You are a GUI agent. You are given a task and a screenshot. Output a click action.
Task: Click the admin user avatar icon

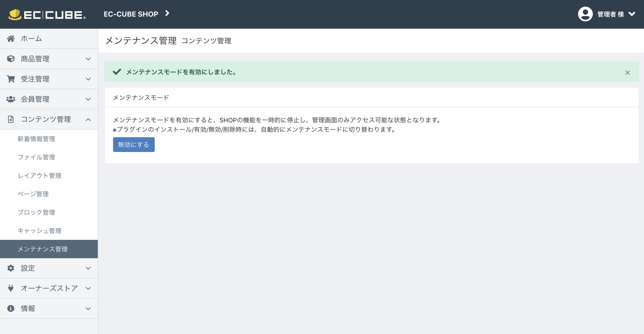click(585, 14)
